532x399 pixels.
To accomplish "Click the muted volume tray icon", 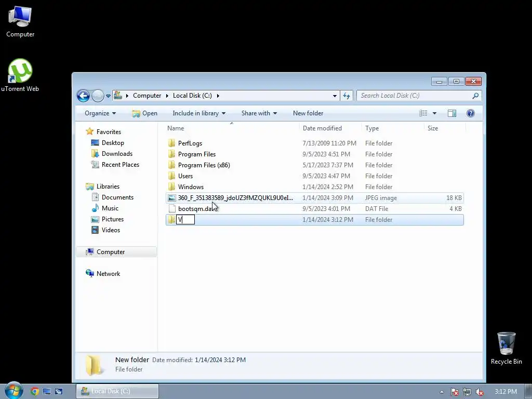I will point(480,392).
